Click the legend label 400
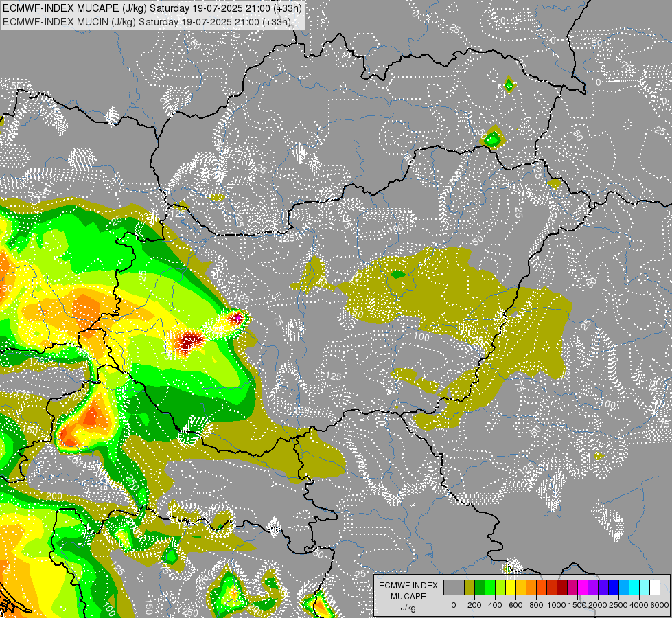672x618 pixels. (495, 605)
